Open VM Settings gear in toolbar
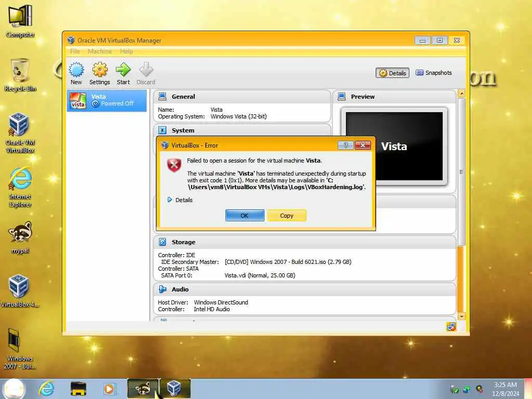 [x=99, y=73]
